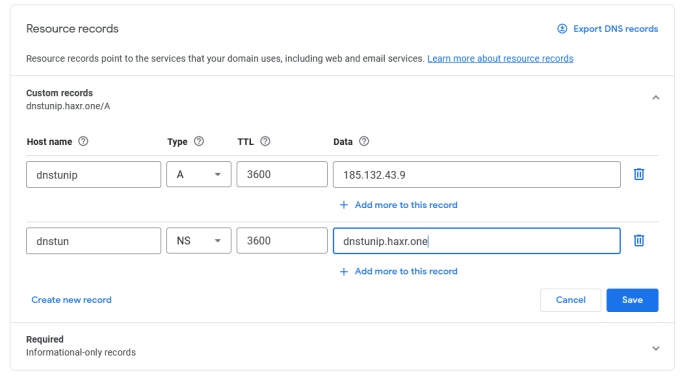Focus the dnstunip host name field

click(93, 174)
